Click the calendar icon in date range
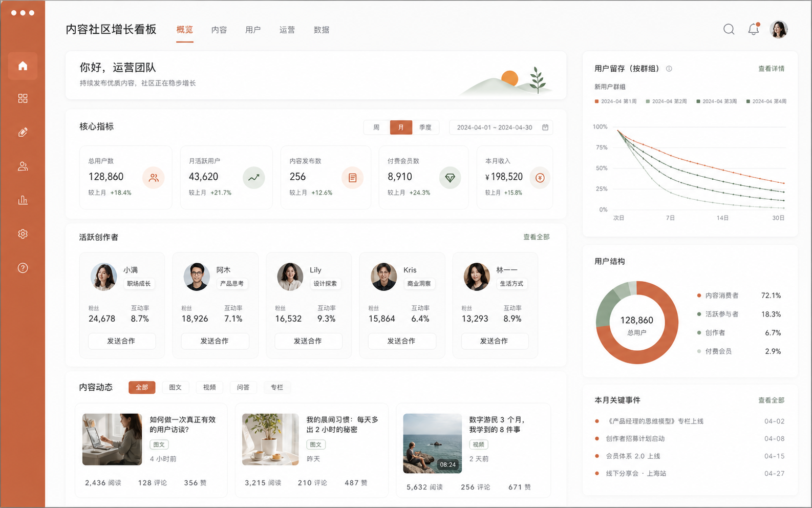812x508 pixels. [x=545, y=128]
